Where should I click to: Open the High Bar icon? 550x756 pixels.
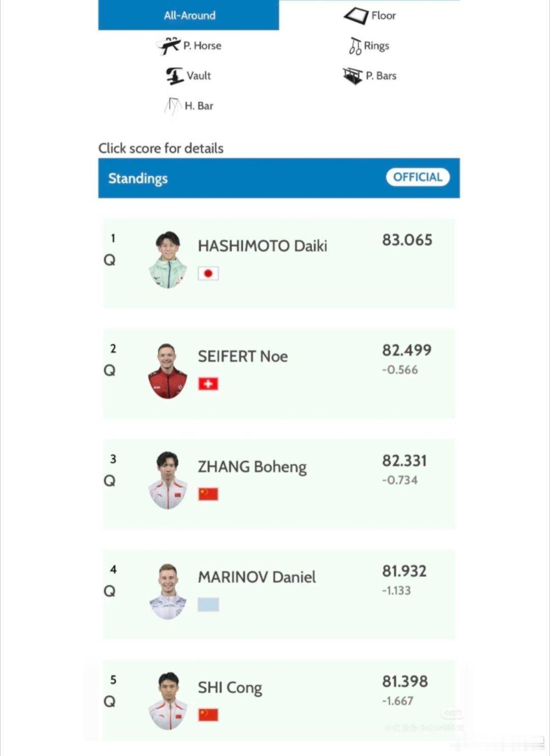tap(173, 106)
